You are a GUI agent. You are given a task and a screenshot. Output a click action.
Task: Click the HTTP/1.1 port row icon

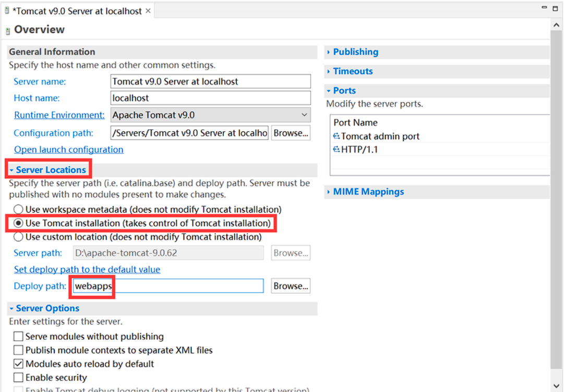(336, 149)
